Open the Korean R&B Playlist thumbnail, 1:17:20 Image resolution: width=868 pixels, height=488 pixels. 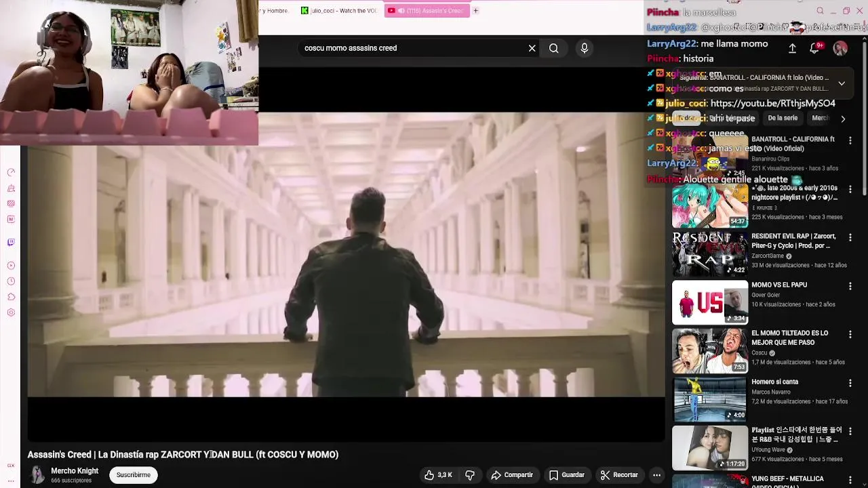click(x=710, y=448)
